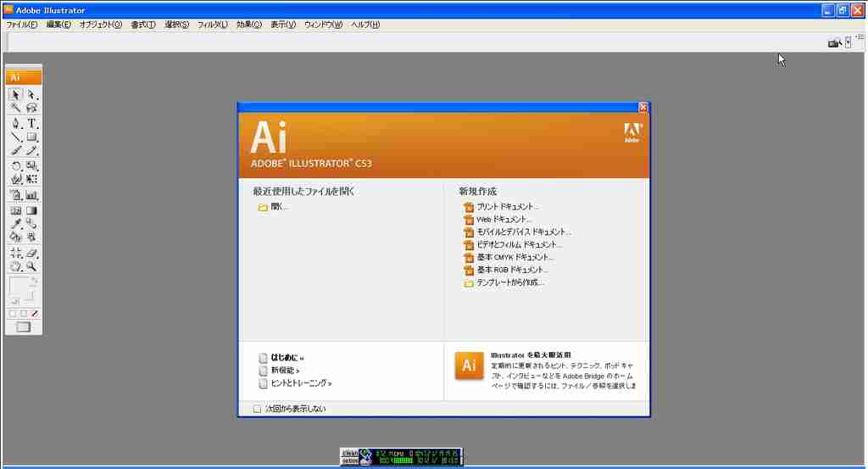This screenshot has width=868, height=469.
Task: Click the Go to Bridge icon
Action: (x=834, y=42)
